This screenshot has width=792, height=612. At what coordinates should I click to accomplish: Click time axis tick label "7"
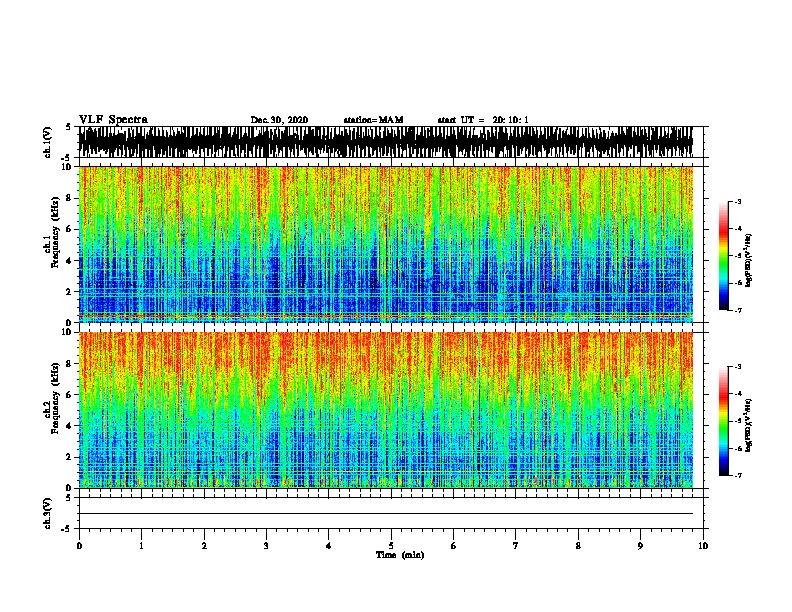[516, 546]
